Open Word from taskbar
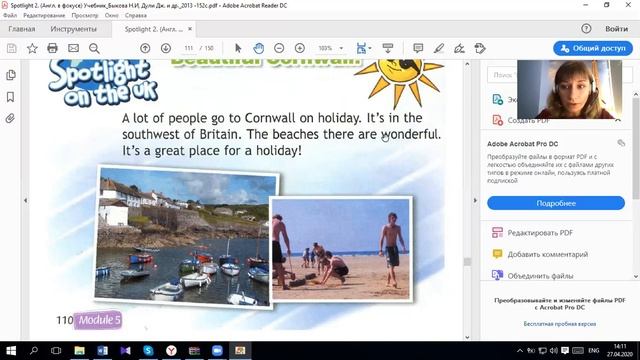 pos(102,351)
